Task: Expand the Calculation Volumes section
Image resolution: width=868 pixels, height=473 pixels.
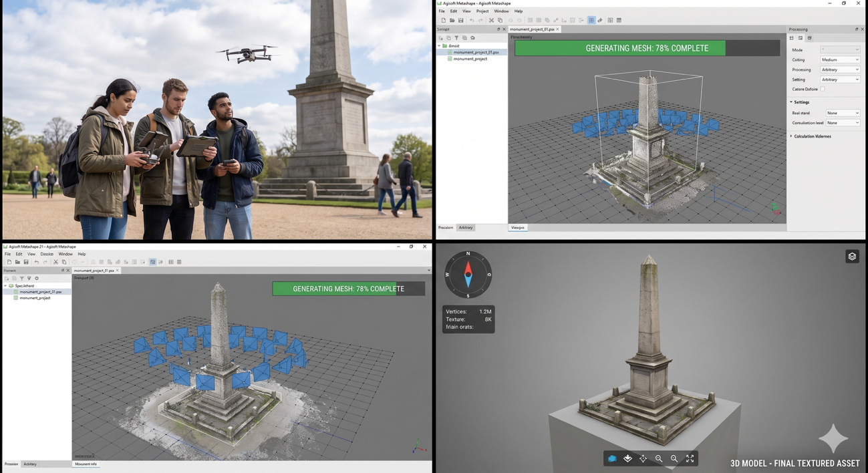Action: tap(791, 136)
